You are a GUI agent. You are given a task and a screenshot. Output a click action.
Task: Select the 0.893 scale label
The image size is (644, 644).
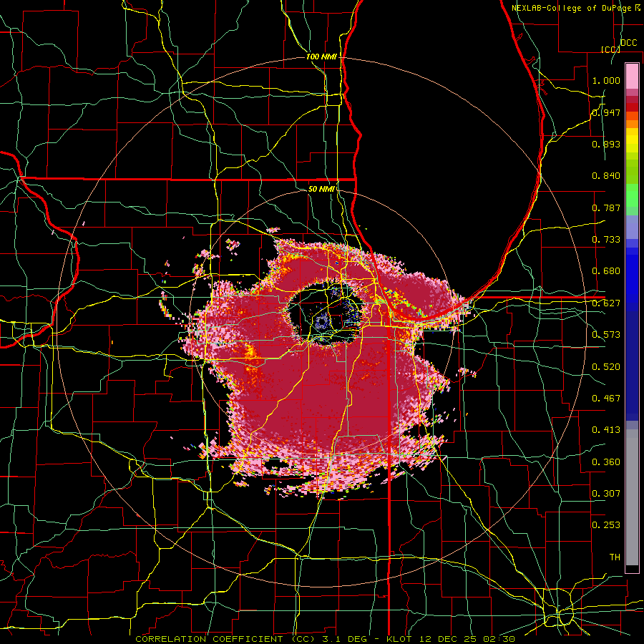[x=606, y=144]
